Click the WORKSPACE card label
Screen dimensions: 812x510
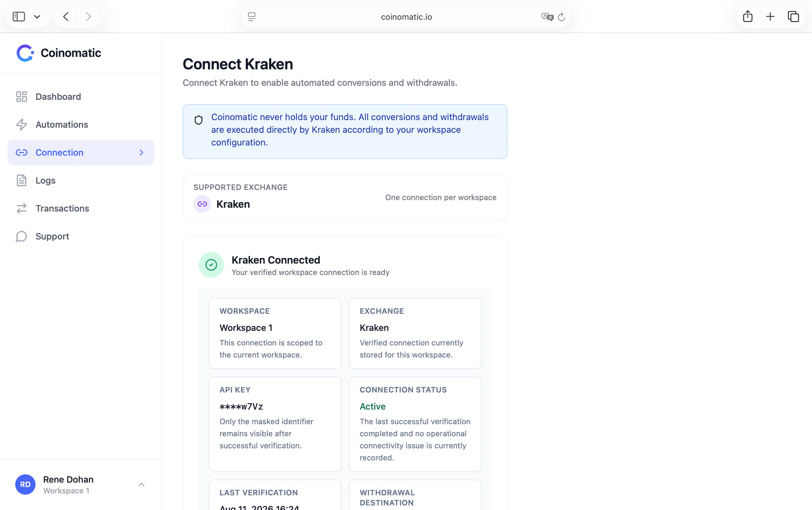tap(244, 311)
